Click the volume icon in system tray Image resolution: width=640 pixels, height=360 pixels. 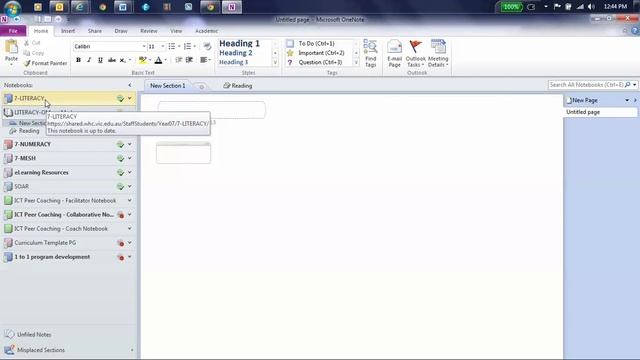coord(591,7)
